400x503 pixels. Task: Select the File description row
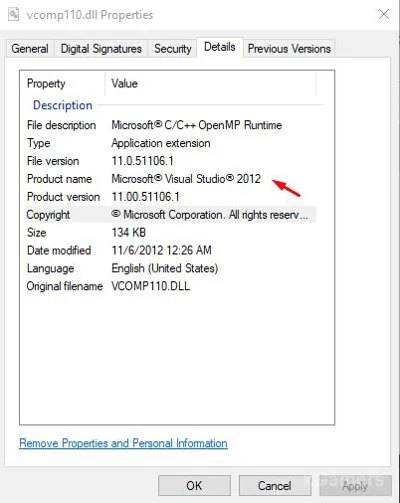[x=171, y=125]
